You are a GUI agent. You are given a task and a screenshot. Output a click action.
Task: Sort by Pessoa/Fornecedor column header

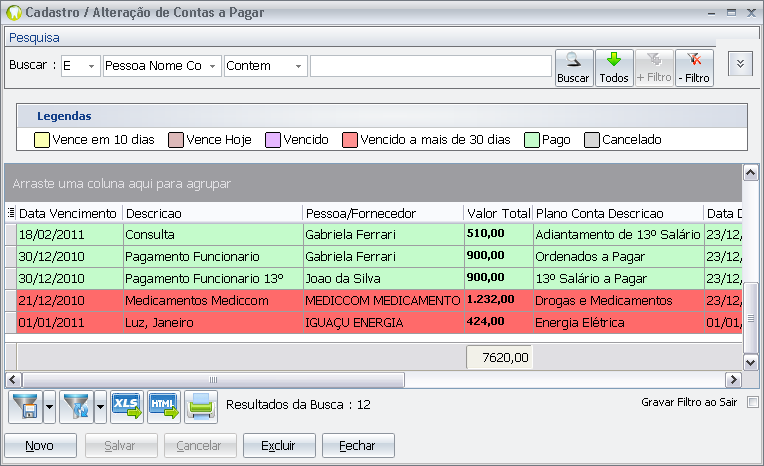pos(383,213)
